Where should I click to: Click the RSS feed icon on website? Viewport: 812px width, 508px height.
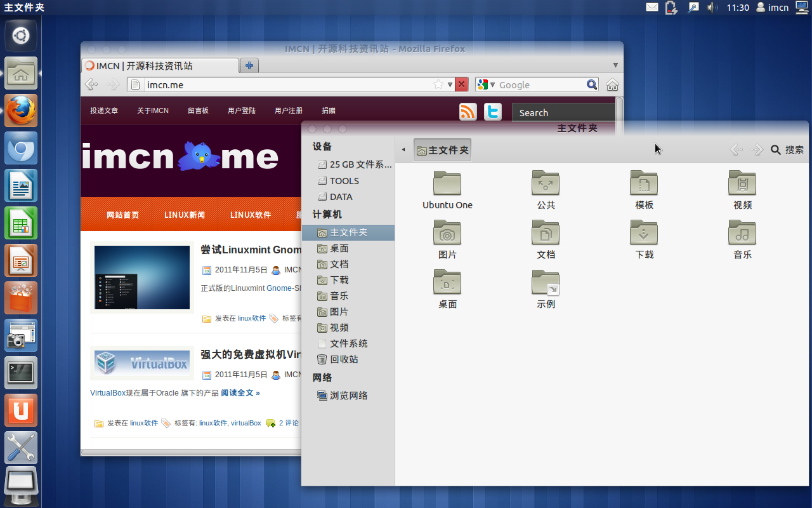468,112
